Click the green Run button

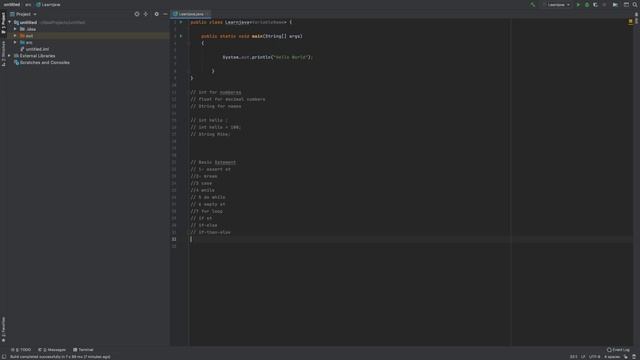(578, 4)
